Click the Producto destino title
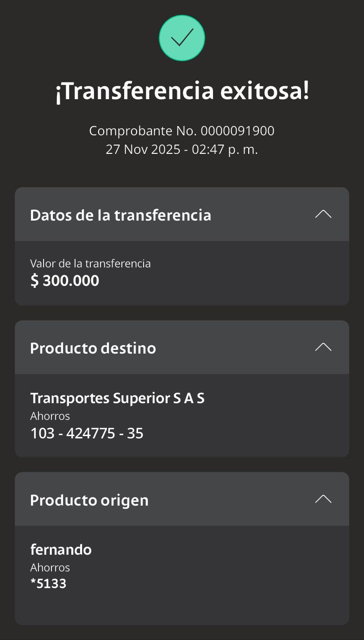364x640 pixels. 93,348
